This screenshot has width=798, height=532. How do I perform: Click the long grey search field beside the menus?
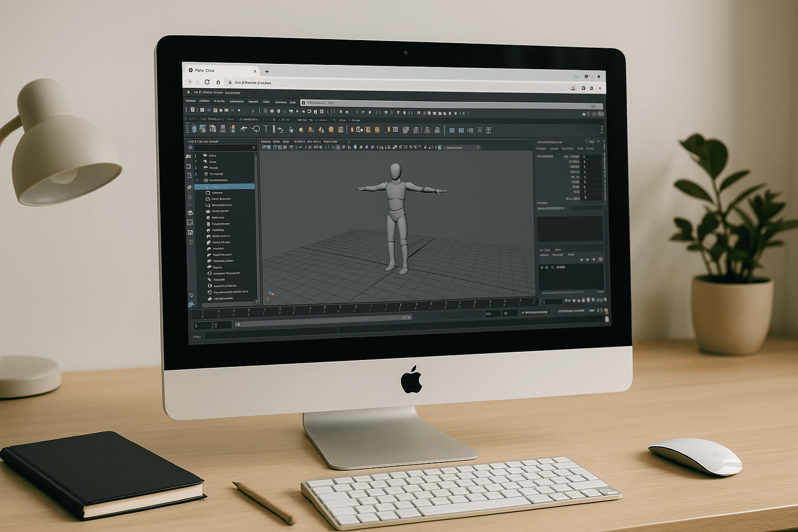[451, 103]
